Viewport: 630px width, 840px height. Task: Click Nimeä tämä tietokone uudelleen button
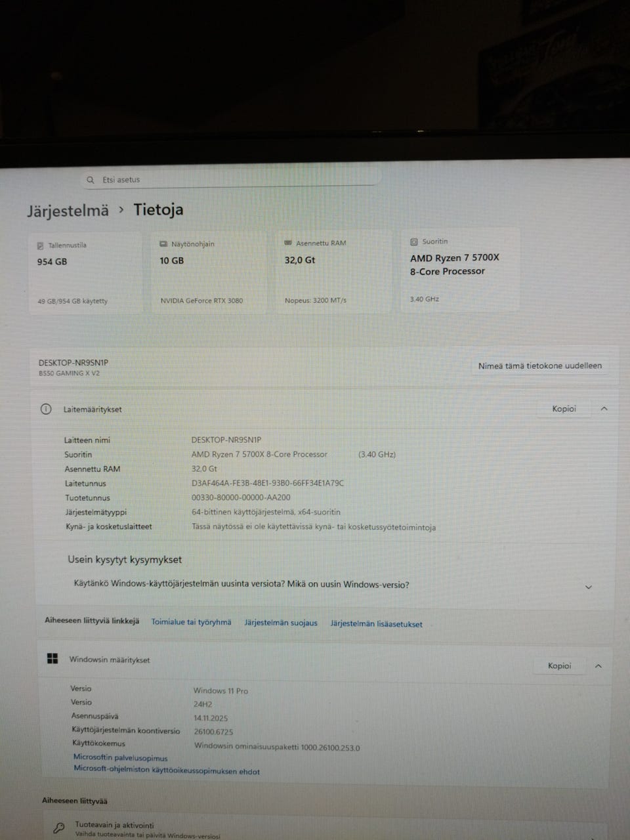pos(539,366)
